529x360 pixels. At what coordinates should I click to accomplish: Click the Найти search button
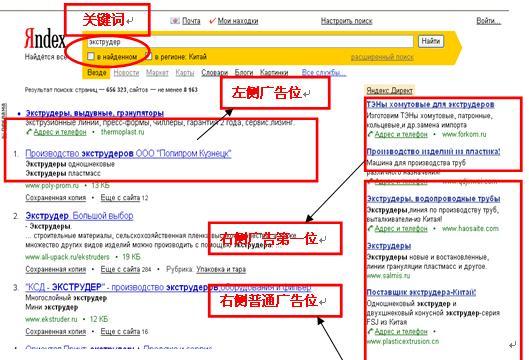click(431, 41)
